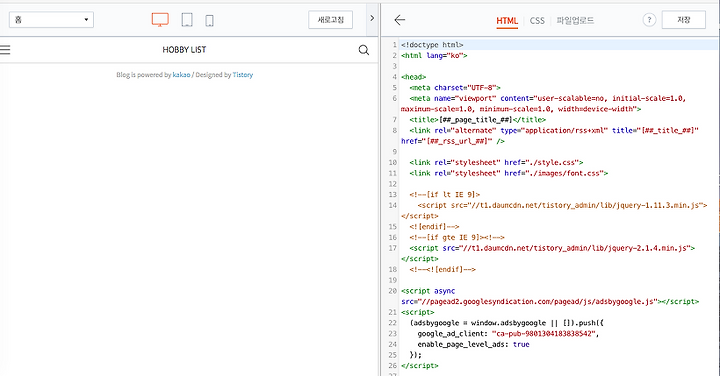Click line number 26 in gutter

click(x=392, y=366)
